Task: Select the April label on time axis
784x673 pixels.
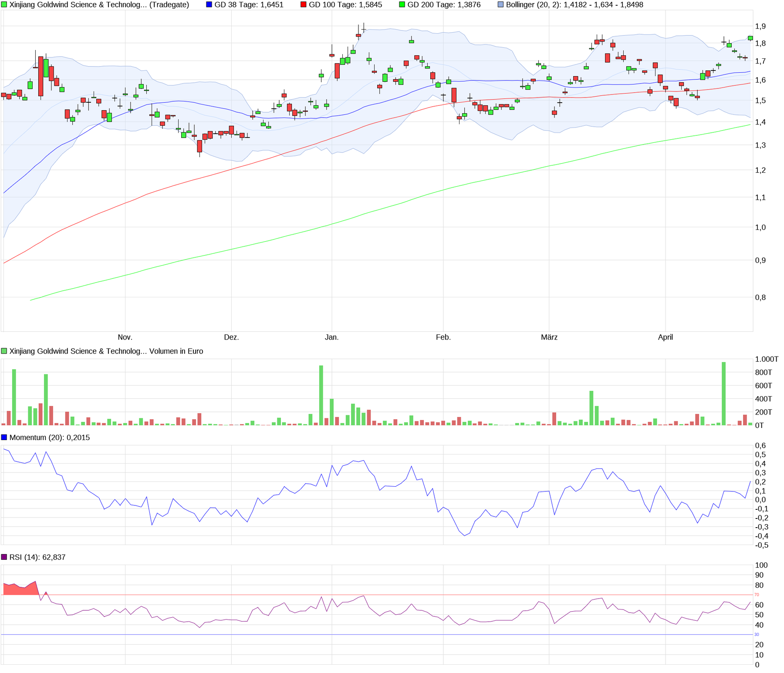Action: coord(665,337)
